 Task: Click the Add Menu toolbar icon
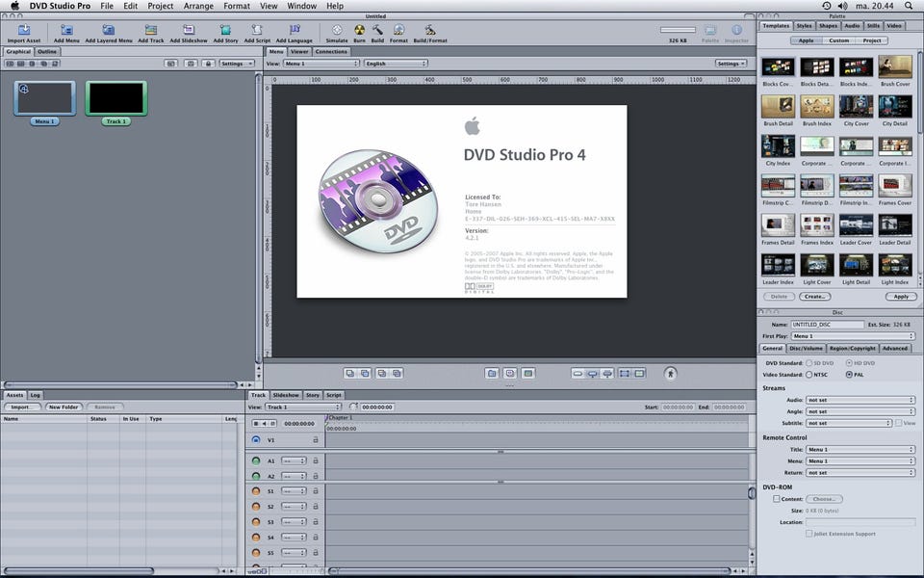[66, 31]
